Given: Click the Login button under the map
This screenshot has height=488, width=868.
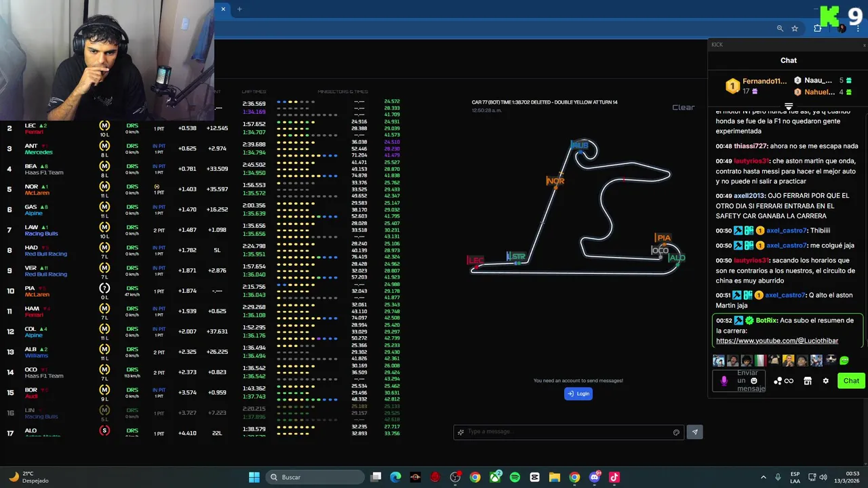Looking at the screenshot, I should (578, 393).
